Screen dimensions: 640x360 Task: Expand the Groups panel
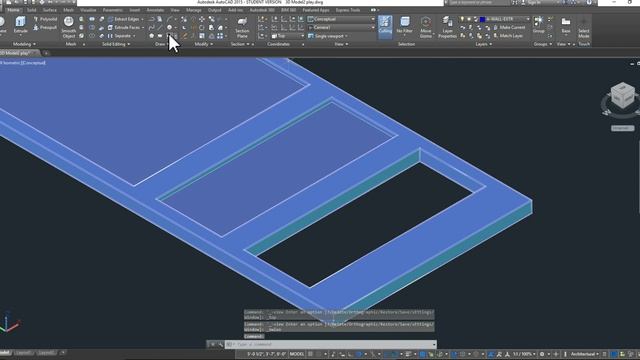coord(542,44)
